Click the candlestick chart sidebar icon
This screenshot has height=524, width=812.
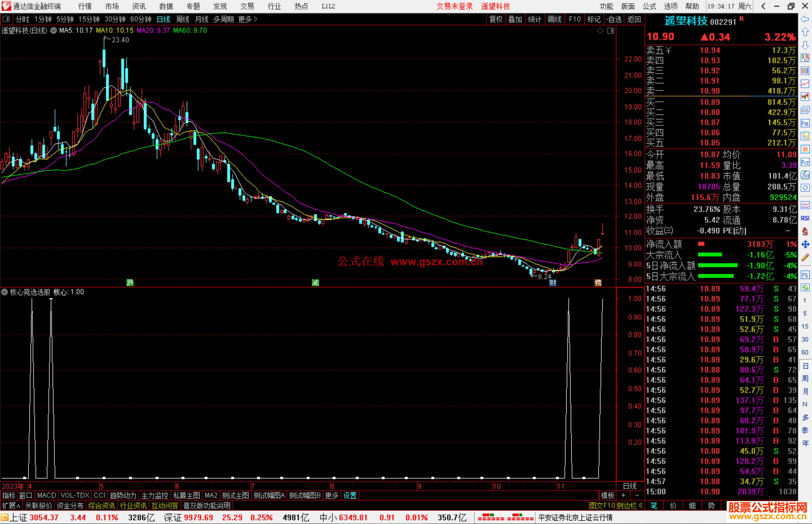pos(805,97)
